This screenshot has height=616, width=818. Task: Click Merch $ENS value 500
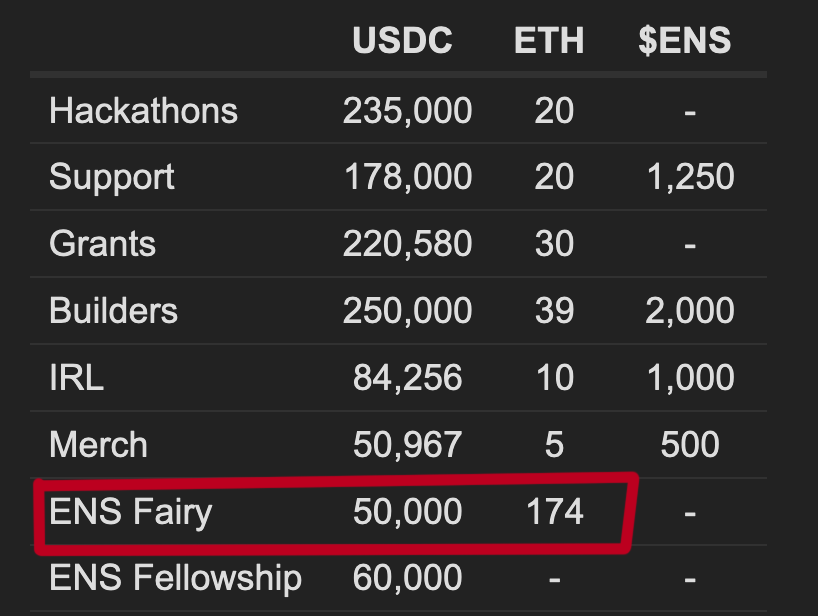[x=690, y=444]
